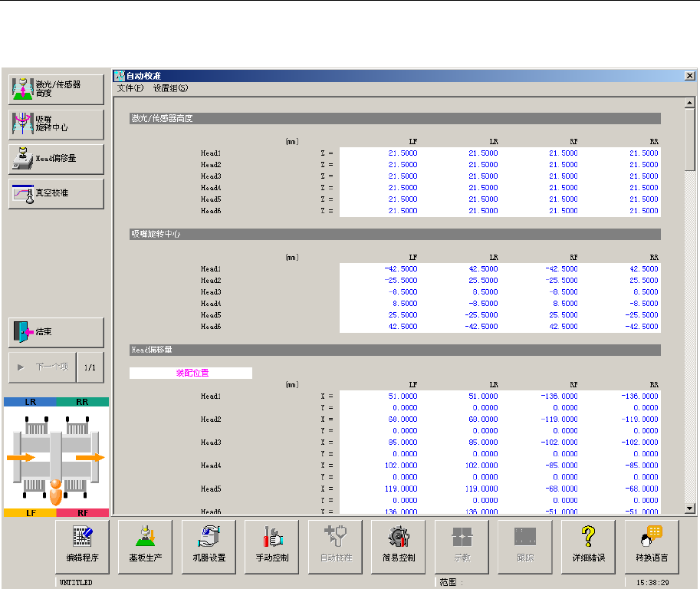The width and height of the screenshot is (700, 589).
Task: Select the 装配位置 field
Action: pos(191,373)
